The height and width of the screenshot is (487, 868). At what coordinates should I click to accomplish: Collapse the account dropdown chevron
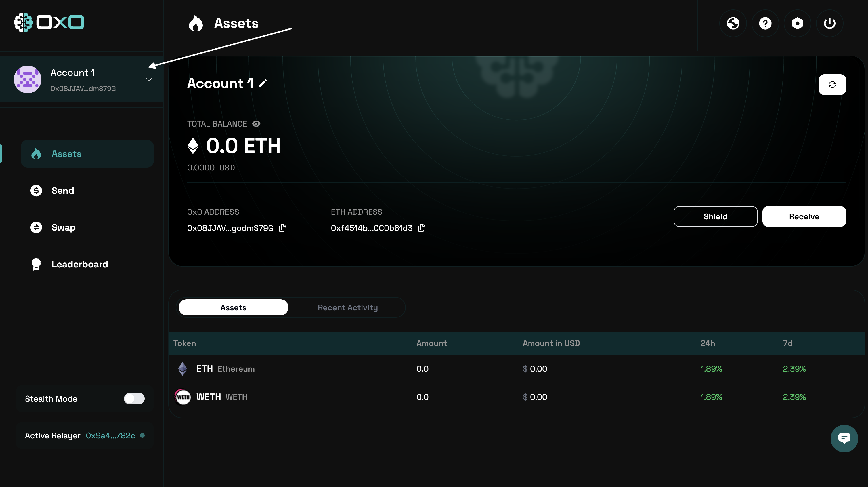pos(149,80)
